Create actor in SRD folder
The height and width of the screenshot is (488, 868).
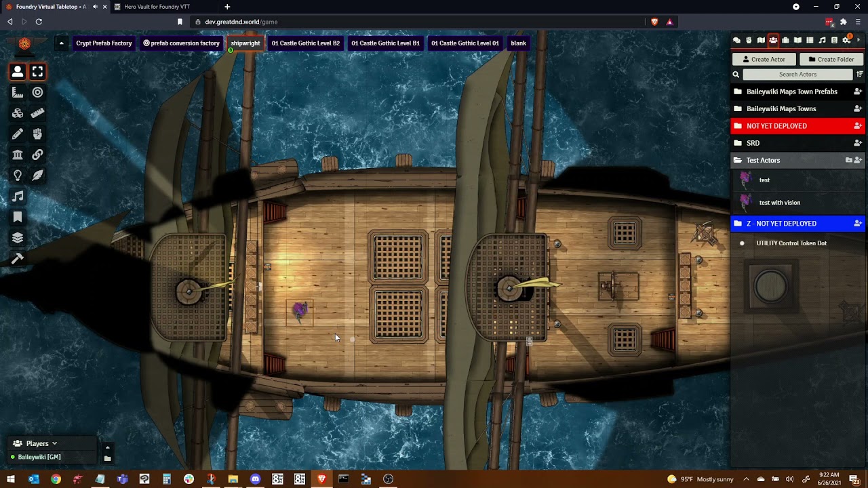click(858, 143)
